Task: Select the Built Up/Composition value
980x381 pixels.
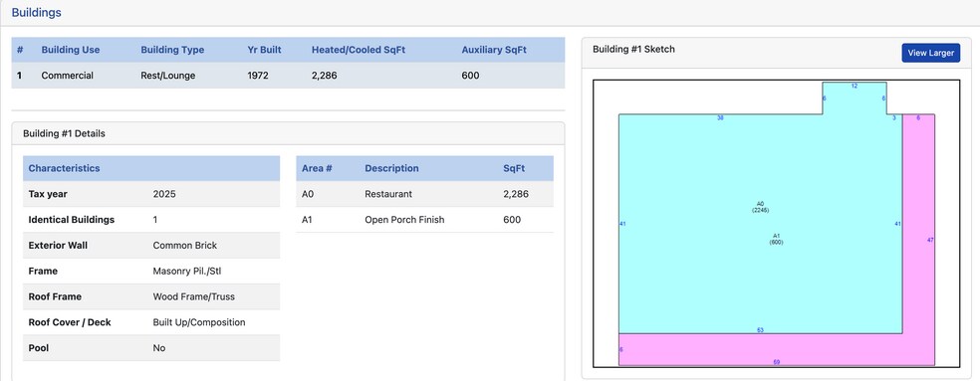Action: (x=199, y=322)
